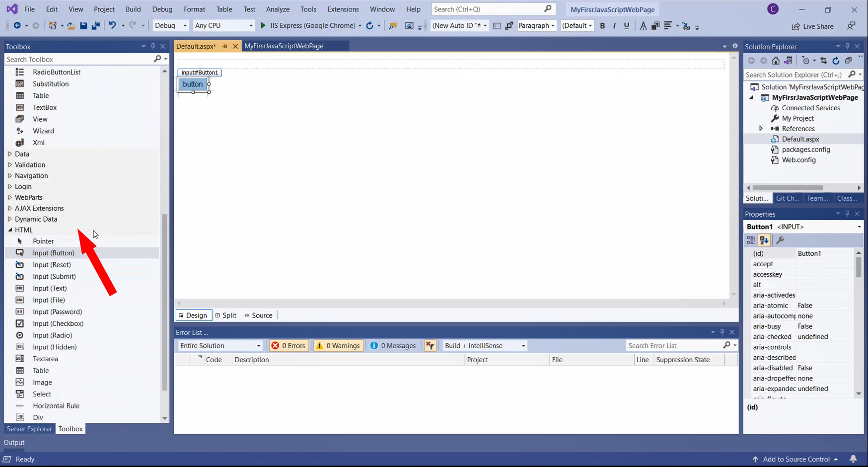Image resolution: width=868 pixels, height=467 pixels.
Task: Click the Live Share button
Action: (x=812, y=26)
